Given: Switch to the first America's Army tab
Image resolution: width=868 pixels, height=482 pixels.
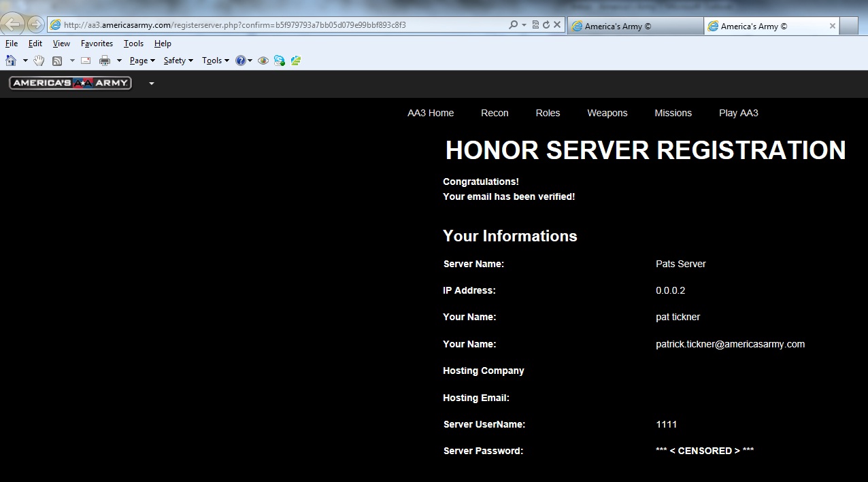Looking at the screenshot, I should tap(635, 27).
